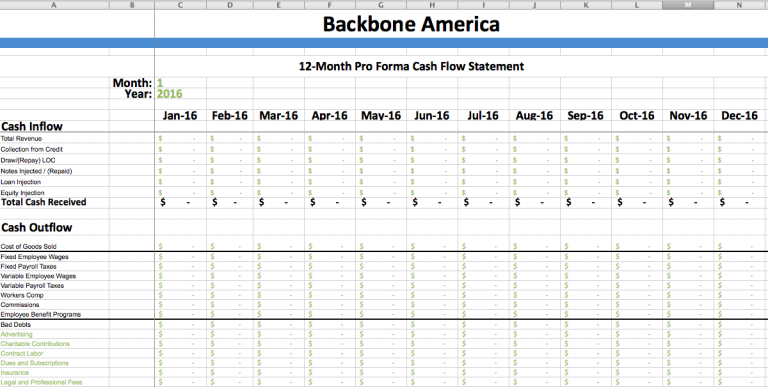Select the Dec-16 column heading
Viewport: 768px width, 387px height.
[x=740, y=116]
